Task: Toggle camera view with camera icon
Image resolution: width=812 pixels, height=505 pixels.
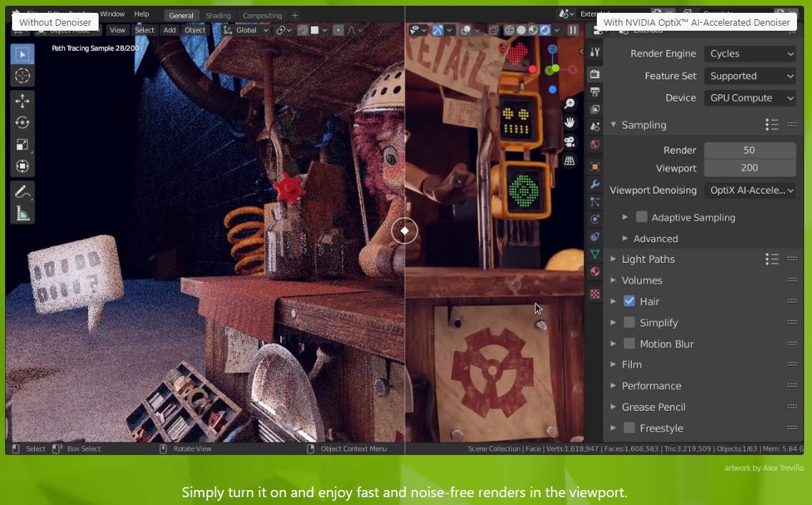Action: tap(570, 141)
